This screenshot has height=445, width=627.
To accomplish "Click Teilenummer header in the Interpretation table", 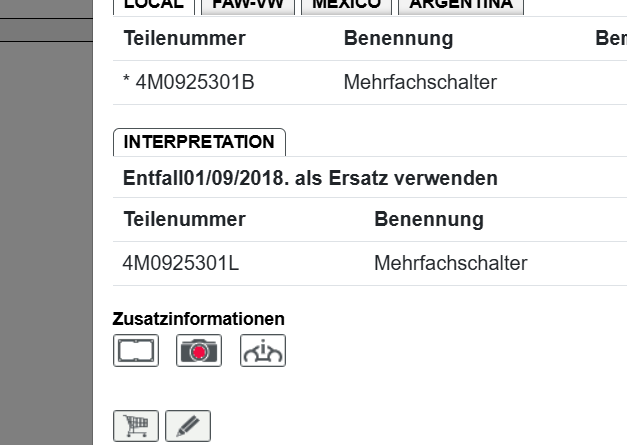I will tap(184, 219).
